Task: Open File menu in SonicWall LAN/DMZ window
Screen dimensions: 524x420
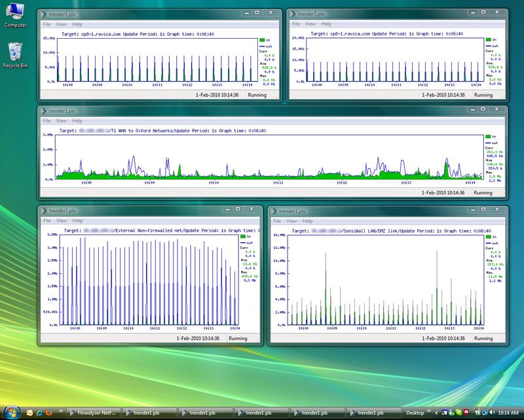Action: (x=277, y=221)
